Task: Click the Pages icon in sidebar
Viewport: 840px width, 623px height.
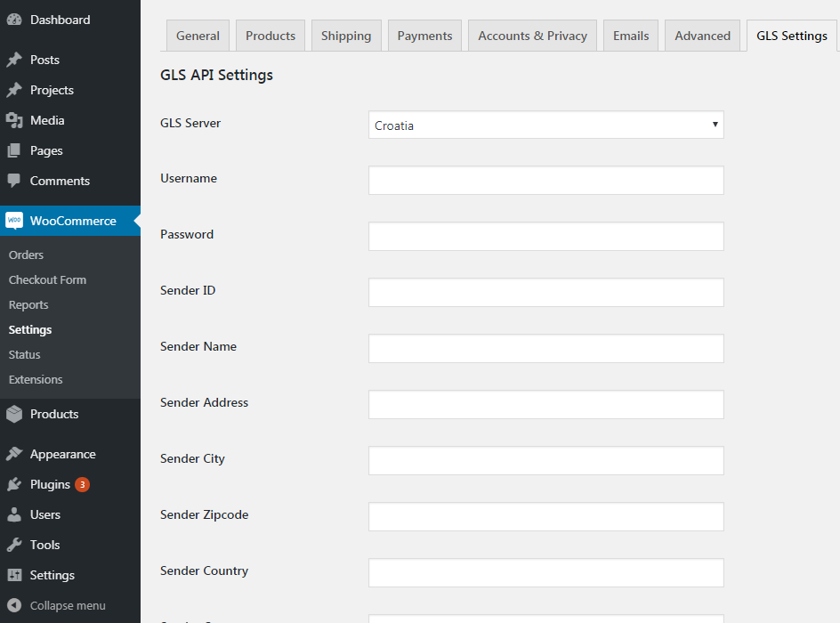Action: [14, 150]
